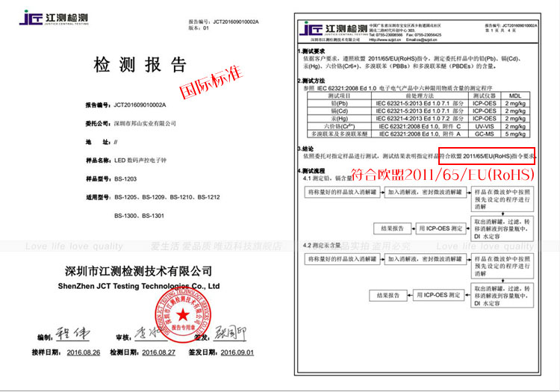Click the JCT logo in the right page header
The height and width of the screenshot is (392, 560).
pyautogui.click(x=334, y=29)
